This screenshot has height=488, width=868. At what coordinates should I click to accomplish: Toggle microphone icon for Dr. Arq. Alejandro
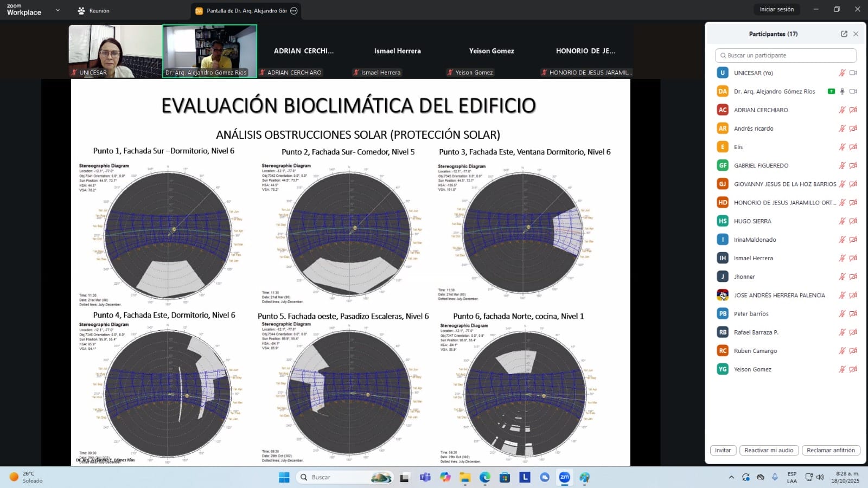(842, 91)
